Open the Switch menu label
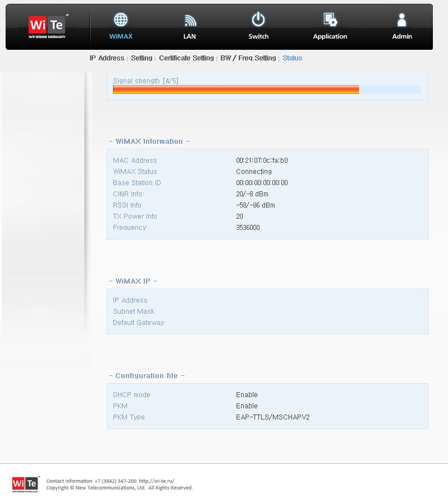The width and height of the screenshot is (448, 504). pyautogui.click(x=258, y=36)
